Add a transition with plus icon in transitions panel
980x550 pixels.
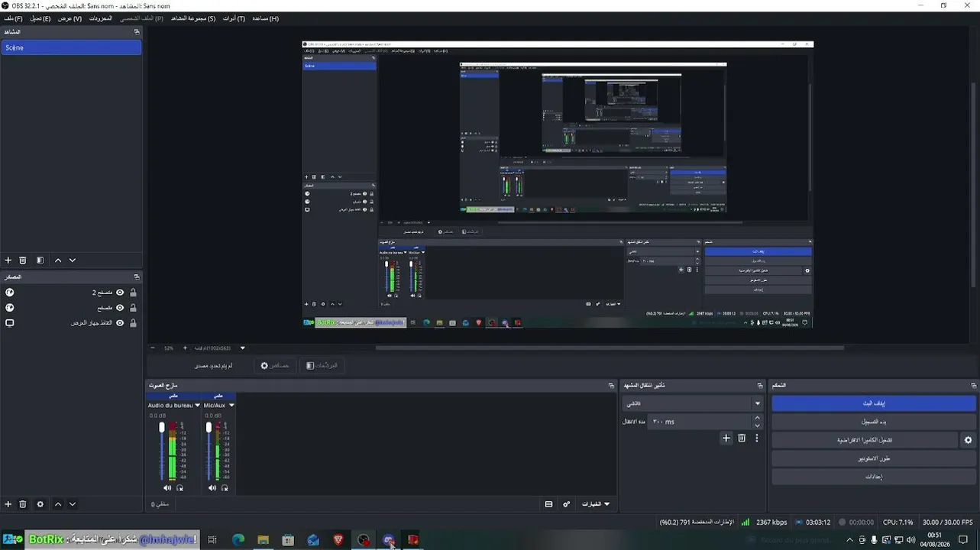[x=726, y=438]
